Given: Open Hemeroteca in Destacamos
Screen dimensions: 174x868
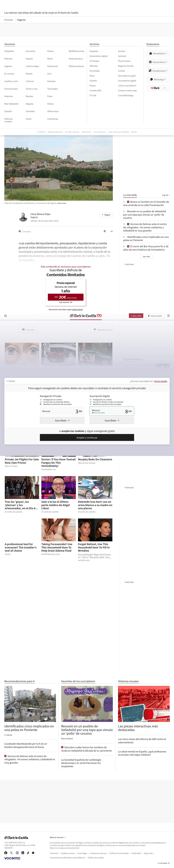Looking at the screenshot, I should click(x=158, y=62).
